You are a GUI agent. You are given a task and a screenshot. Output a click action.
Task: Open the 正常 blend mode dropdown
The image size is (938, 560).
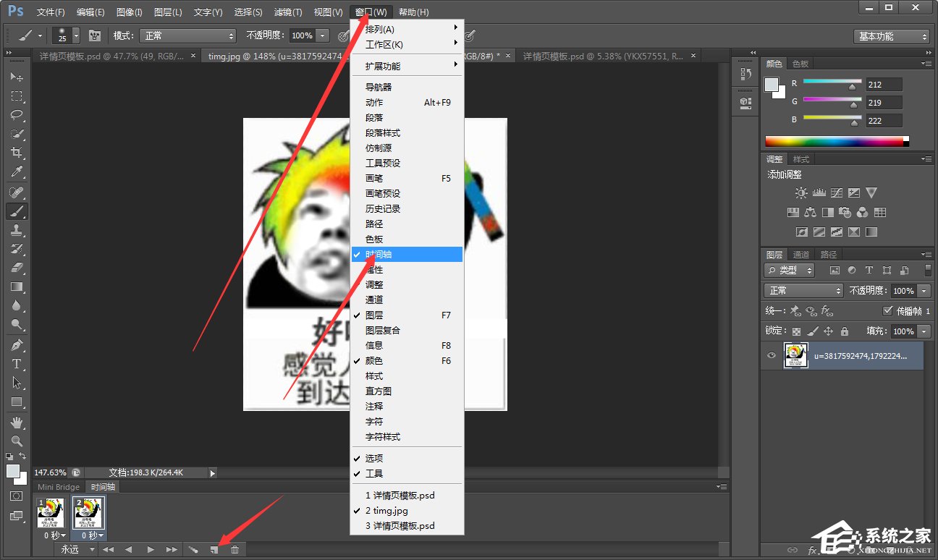(x=803, y=289)
